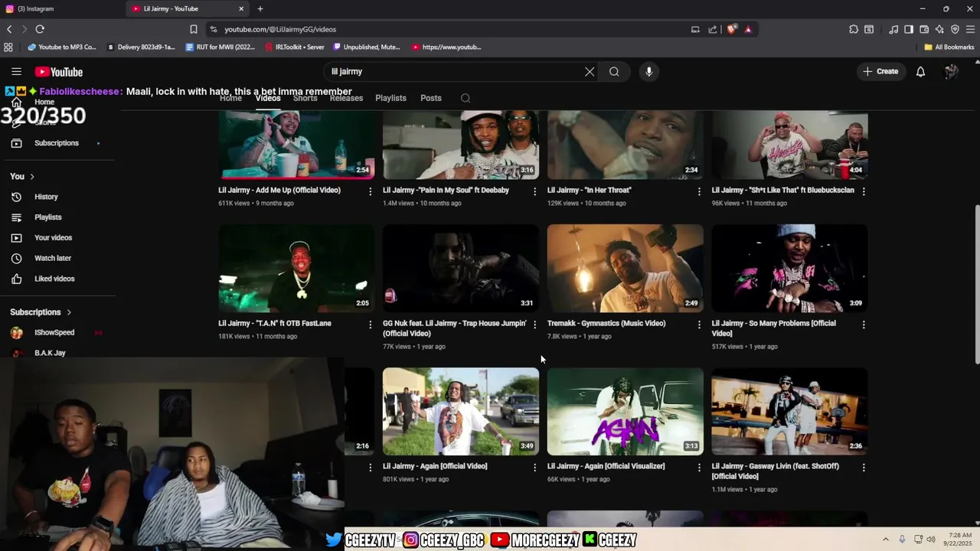This screenshot has width=980, height=551.
Task: Share this page icon in address bar
Action: 713,29
